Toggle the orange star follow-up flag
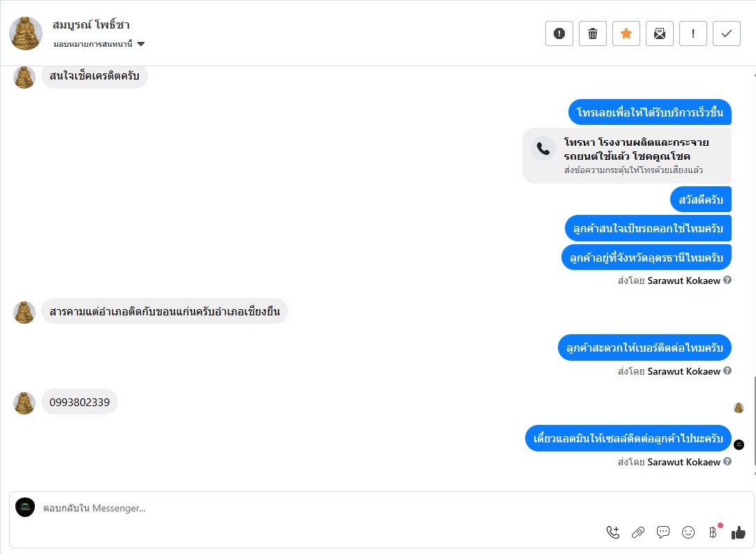This screenshot has width=756, height=554. pyautogui.click(x=626, y=33)
